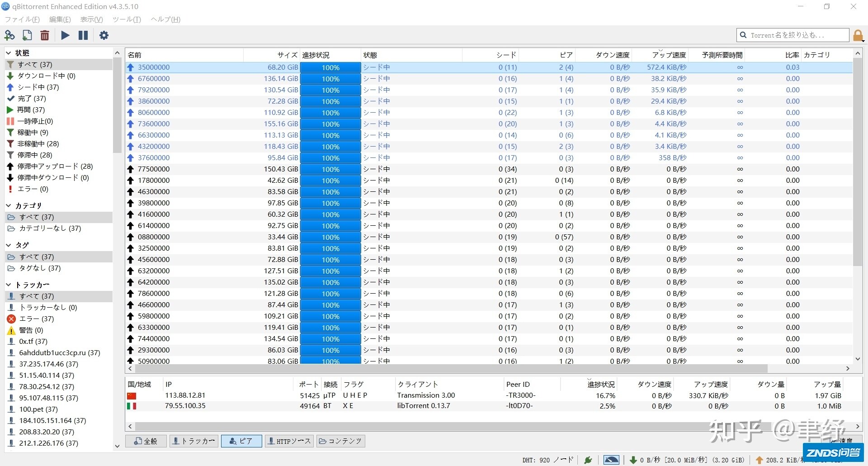This screenshot has width=868, height=466.
Task: Click the lock UI padlock icon
Action: pos(858,35)
